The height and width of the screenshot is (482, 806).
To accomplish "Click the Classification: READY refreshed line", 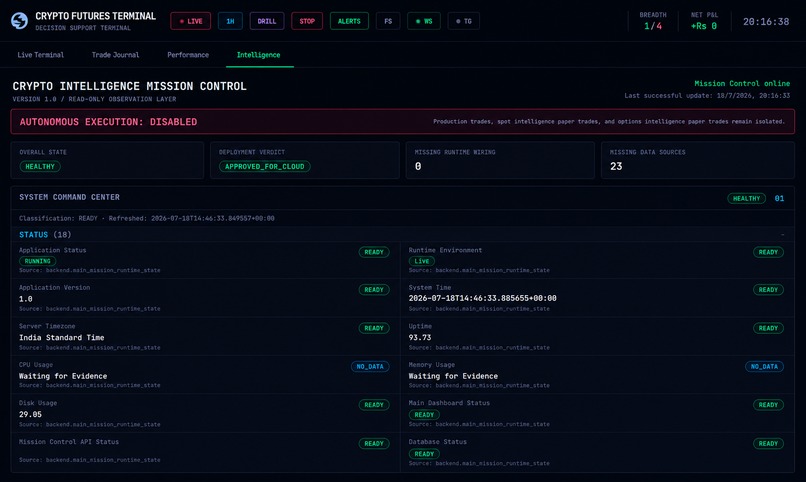I will point(146,218).
